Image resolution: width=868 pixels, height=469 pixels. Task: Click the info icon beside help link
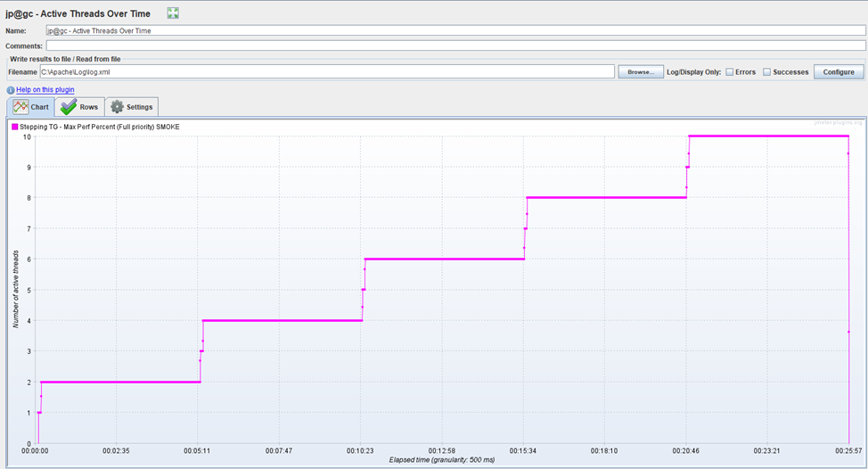point(11,90)
